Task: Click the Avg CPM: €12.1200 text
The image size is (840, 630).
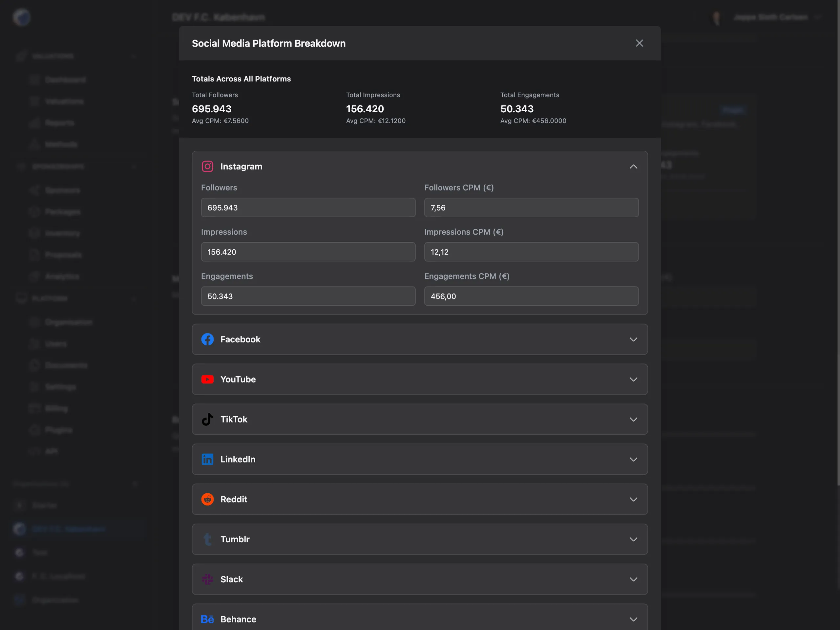Action: (x=376, y=121)
